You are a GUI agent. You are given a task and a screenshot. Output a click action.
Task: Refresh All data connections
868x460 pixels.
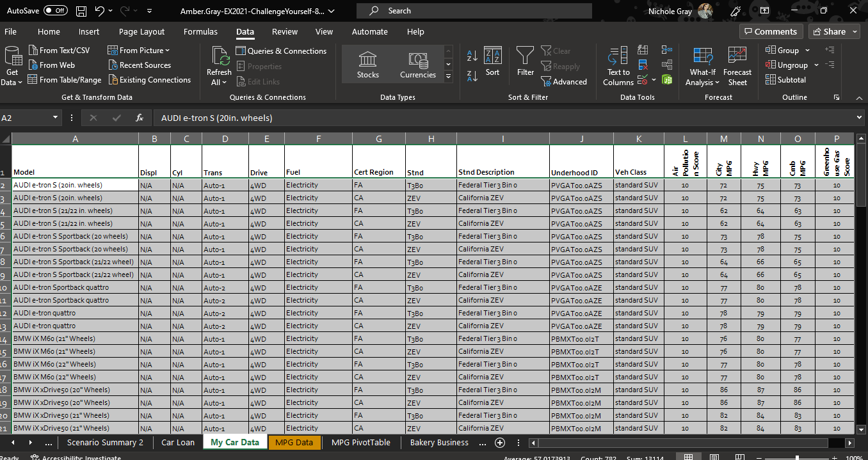point(218,63)
